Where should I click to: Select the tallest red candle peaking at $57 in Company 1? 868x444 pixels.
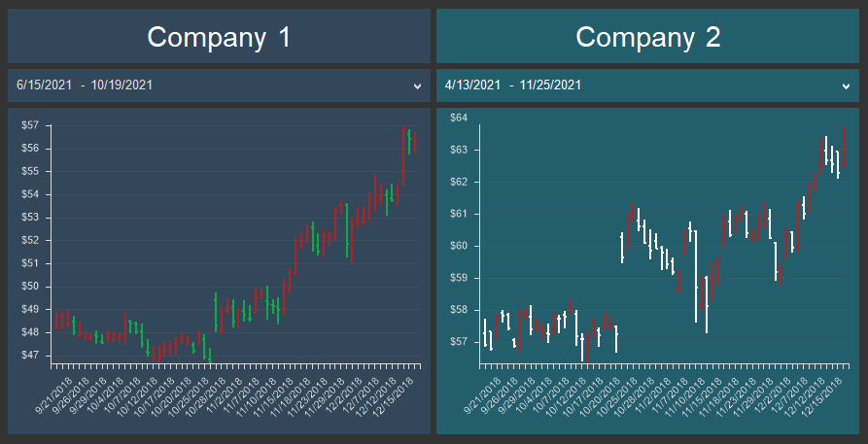click(403, 155)
